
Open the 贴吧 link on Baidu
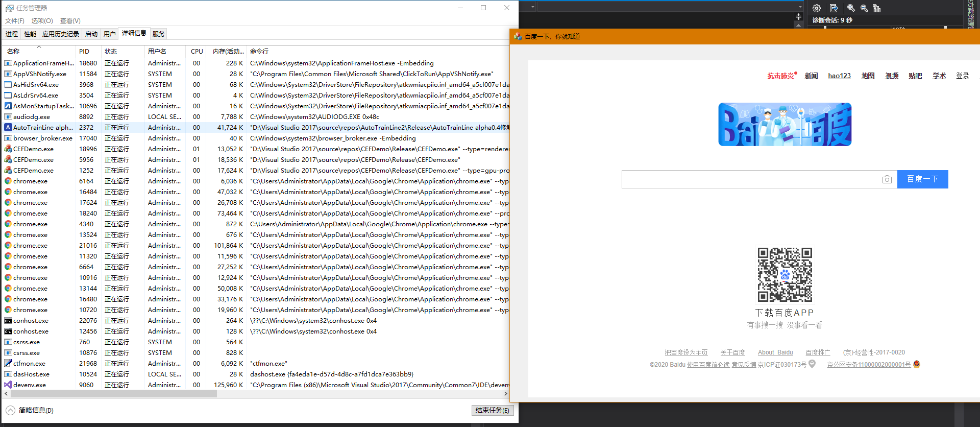click(x=915, y=76)
